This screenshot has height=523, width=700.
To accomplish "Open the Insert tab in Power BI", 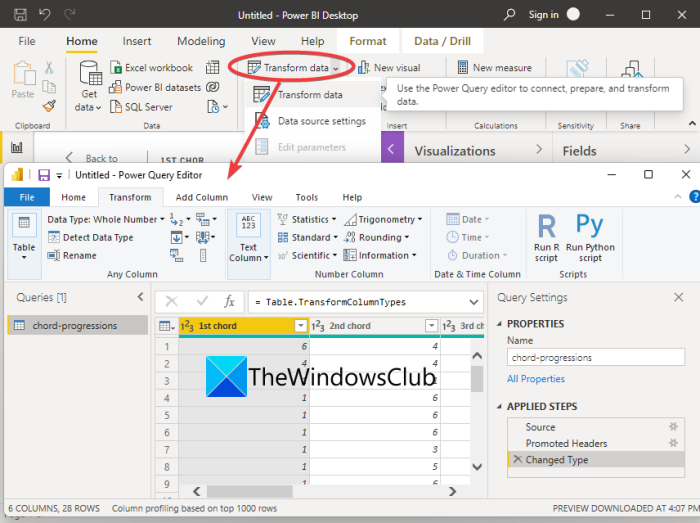I will tap(137, 41).
